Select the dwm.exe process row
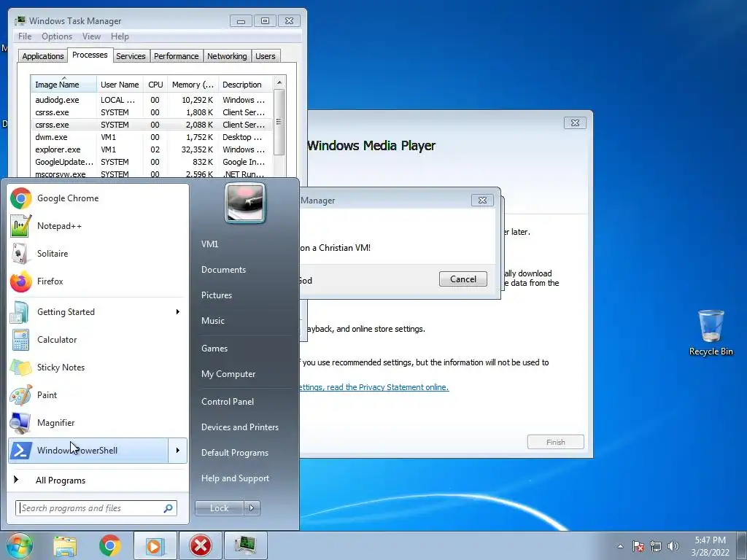Screen dimensions: 747x560 coord(152,137)
